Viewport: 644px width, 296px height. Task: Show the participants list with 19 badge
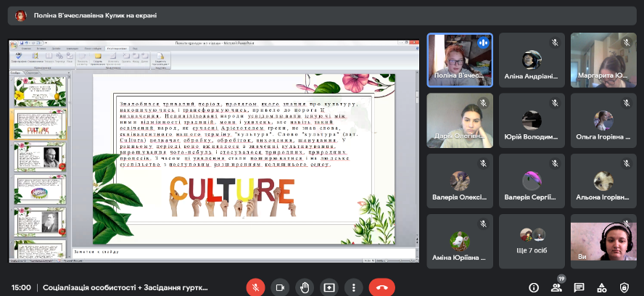[556, 287]
